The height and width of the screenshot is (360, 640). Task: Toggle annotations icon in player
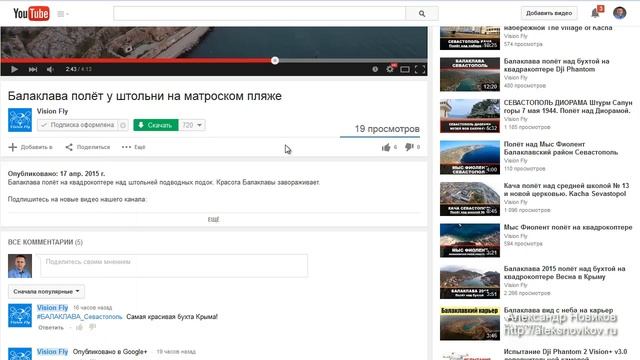click(x=375, y=69)
